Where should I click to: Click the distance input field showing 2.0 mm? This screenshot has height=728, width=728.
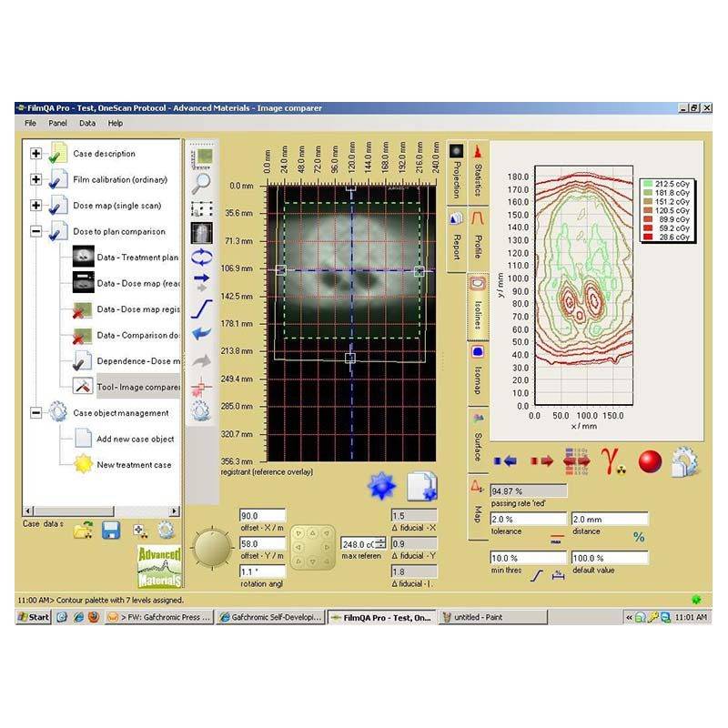click(609, 519)
